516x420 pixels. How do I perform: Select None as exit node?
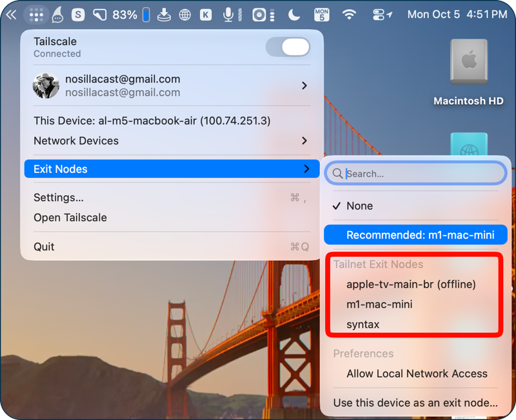click(x=415, y=206)
